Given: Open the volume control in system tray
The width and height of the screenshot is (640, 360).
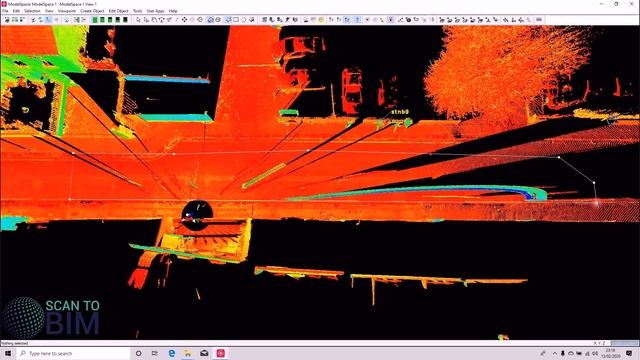Looking at the screenshot, I should pos(596,353).
